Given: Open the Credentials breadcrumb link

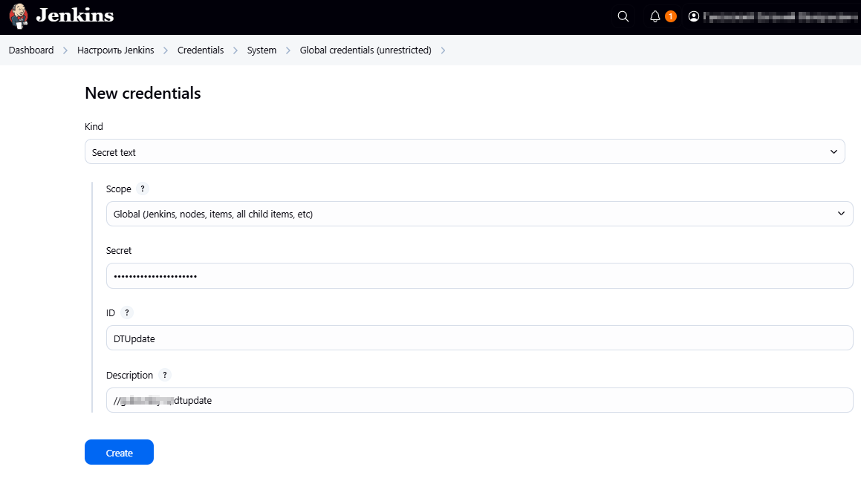Looking at the screenshot, I should pyautogui.click(x=201, y=50).
